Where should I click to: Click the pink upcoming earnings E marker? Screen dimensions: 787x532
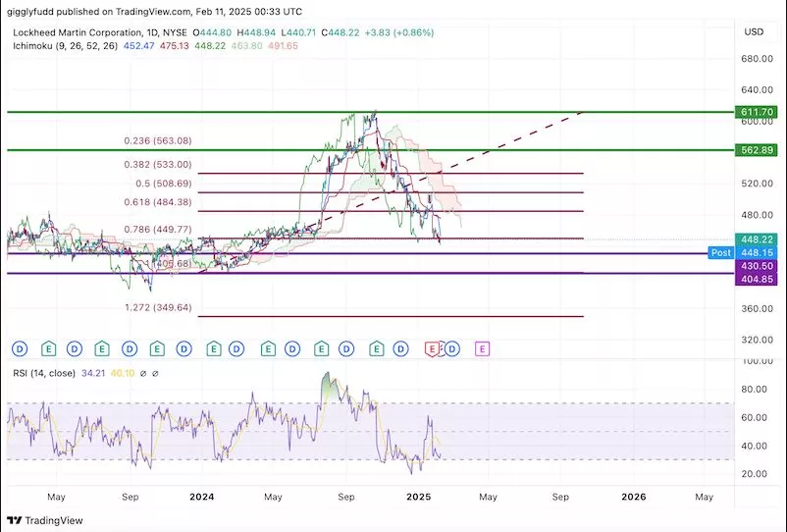(x=482, y=348)
